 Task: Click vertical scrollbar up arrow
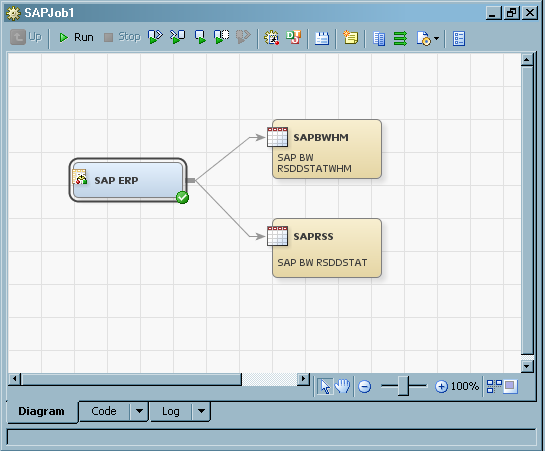click(527, 60)
